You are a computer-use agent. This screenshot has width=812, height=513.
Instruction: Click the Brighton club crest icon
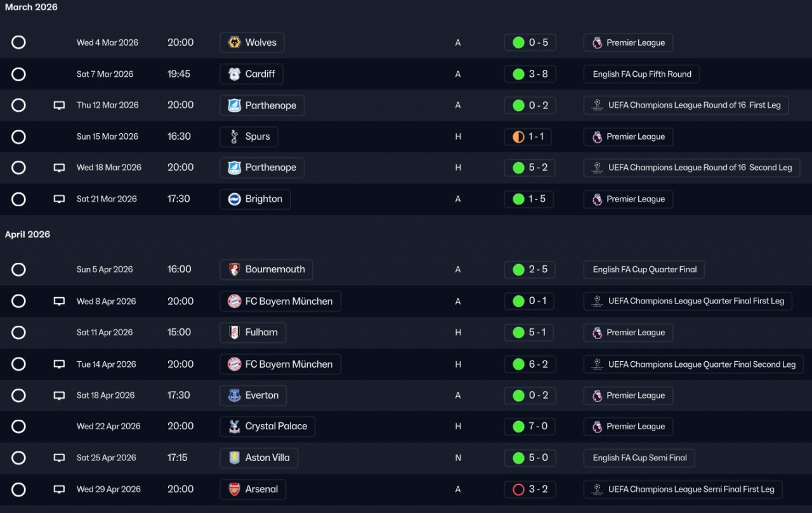[234, 199]
